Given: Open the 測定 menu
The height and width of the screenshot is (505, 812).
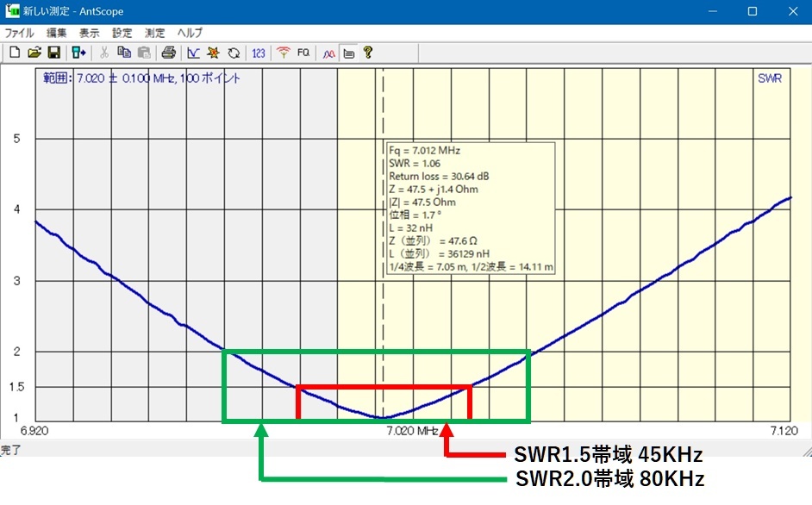Looking at the screenshot, I should (153, 33).
